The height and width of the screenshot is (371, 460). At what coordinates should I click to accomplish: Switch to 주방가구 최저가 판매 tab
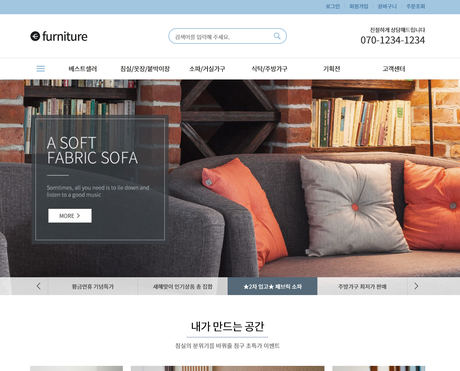point(362,286)
